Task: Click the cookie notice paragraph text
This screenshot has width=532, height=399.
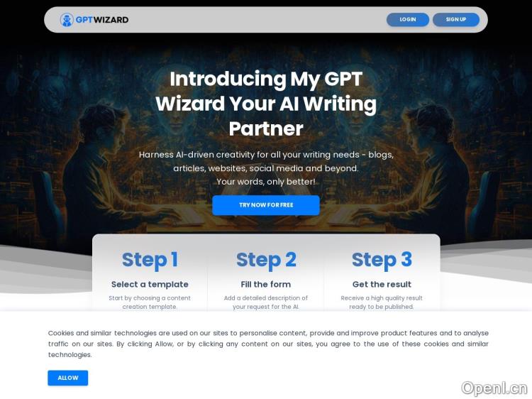Action: pyautogui.click(x=268, y=344)
